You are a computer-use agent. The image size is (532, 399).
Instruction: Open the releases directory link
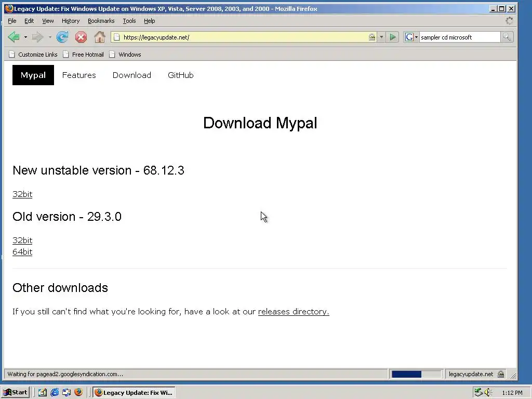pos(294,312)
